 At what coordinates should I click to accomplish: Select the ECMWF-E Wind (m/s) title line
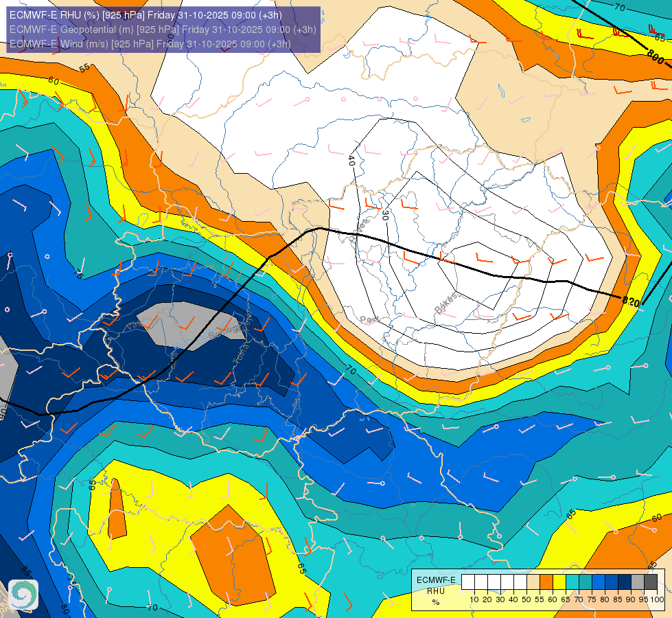(x=150, y=44)
